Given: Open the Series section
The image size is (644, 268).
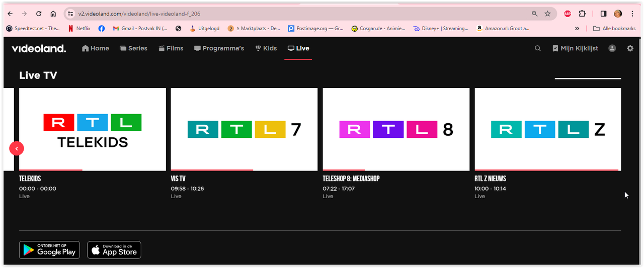Looking at the screenshot, I should [133, 48].
